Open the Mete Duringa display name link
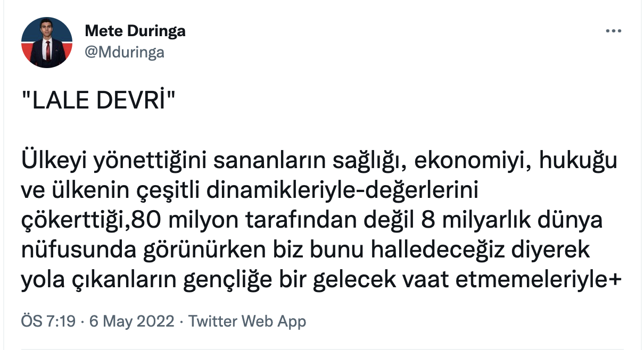644x350 pixels. click(x=135, y=31)
